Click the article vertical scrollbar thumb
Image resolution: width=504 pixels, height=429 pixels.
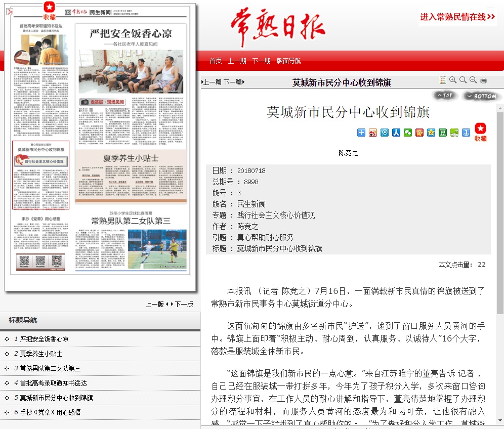500,213
